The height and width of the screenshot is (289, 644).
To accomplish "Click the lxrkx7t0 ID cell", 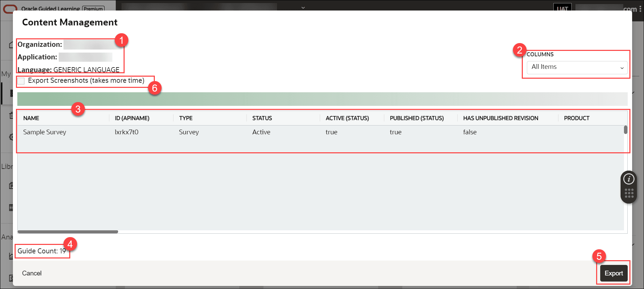I will pos(126,132).
